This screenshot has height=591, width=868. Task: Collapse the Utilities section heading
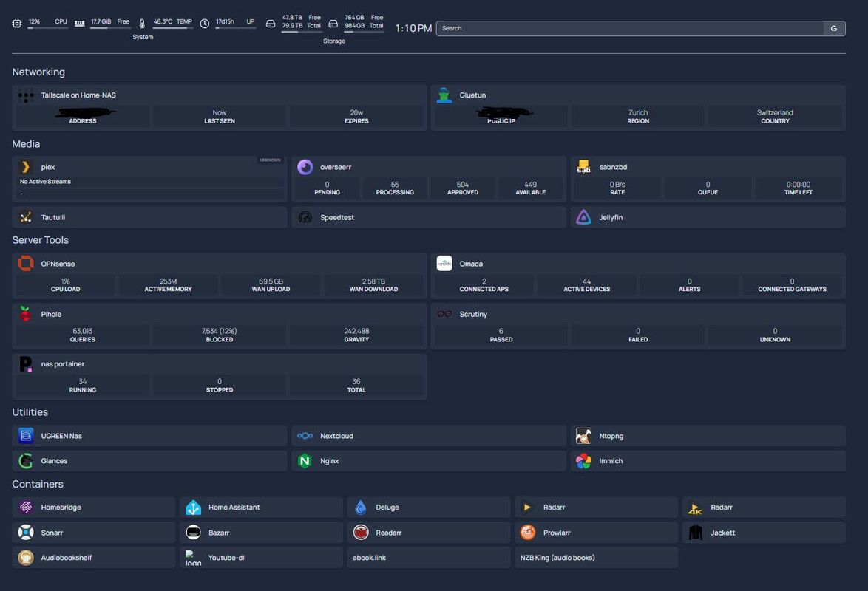coord(30,412)
